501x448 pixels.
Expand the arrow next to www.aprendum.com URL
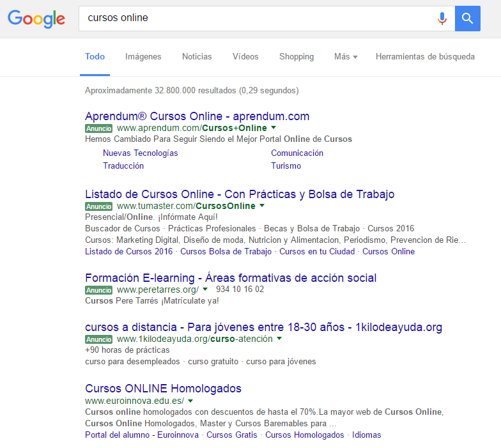coord(274,128)
